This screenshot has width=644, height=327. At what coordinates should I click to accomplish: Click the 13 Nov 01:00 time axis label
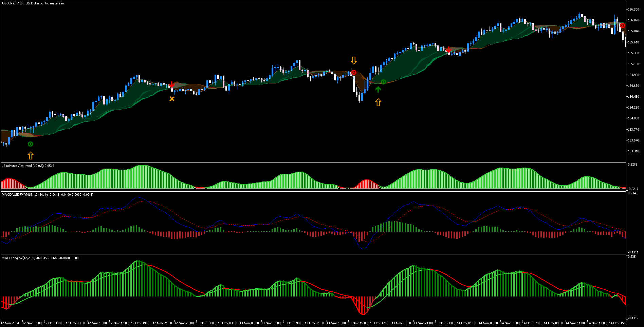pos(206,323)
